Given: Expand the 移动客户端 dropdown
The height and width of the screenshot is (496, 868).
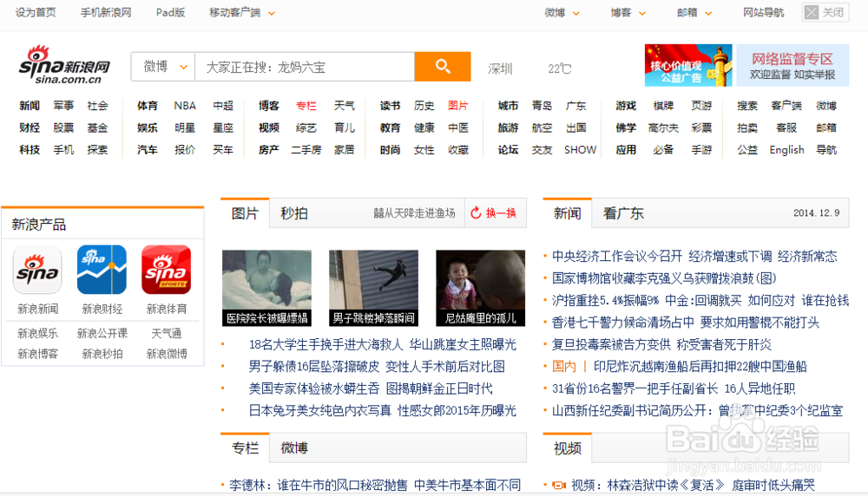Looking at the screenshot, I should [242, 13].
